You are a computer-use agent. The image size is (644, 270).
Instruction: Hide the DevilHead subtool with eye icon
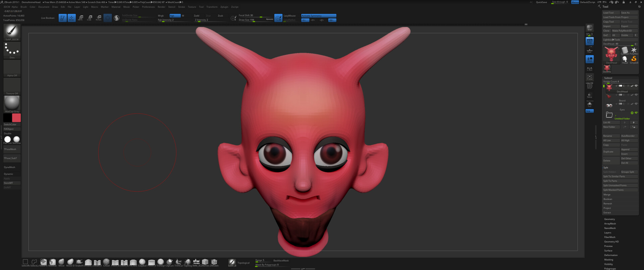[636, 86]
